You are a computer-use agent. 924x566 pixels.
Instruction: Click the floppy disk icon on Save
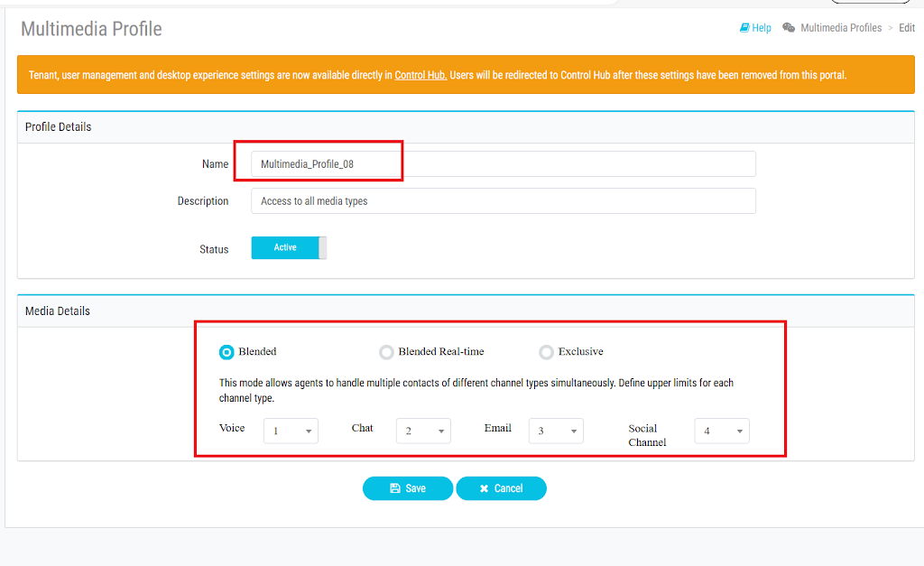[395, 488]
